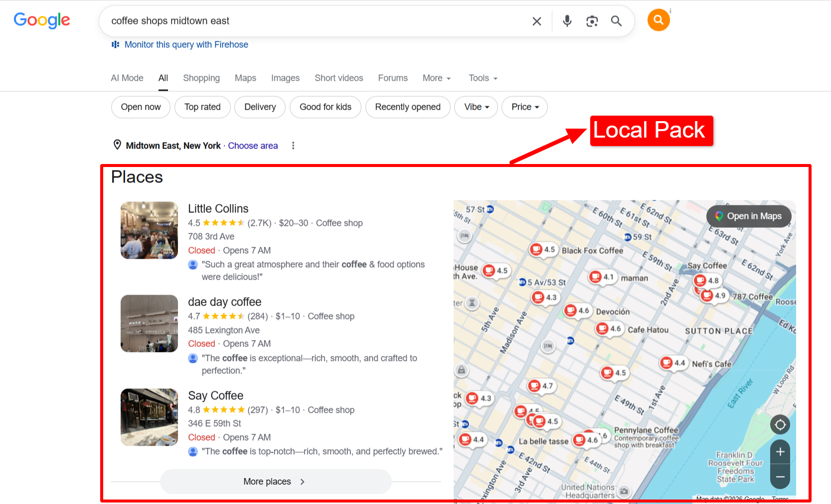The image size is (831, 504).
Task: Open the Price filter dropdown
Action: coord(525,107)
